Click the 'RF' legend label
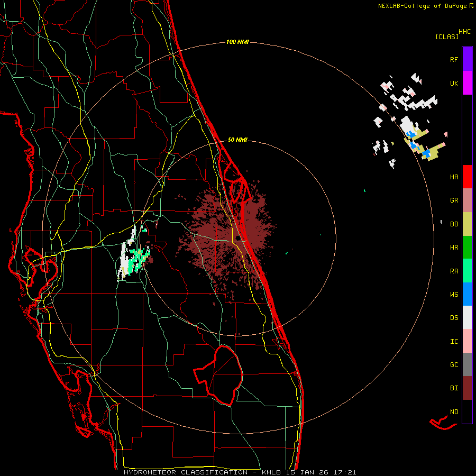 [x=454, y=59]
